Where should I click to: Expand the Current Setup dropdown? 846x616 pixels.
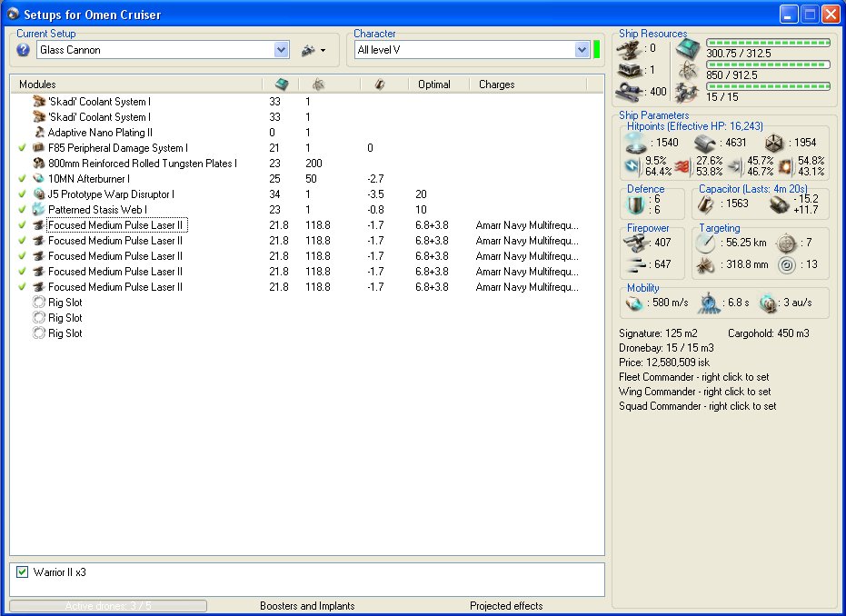pyautogui.click(x=281, y=50)
